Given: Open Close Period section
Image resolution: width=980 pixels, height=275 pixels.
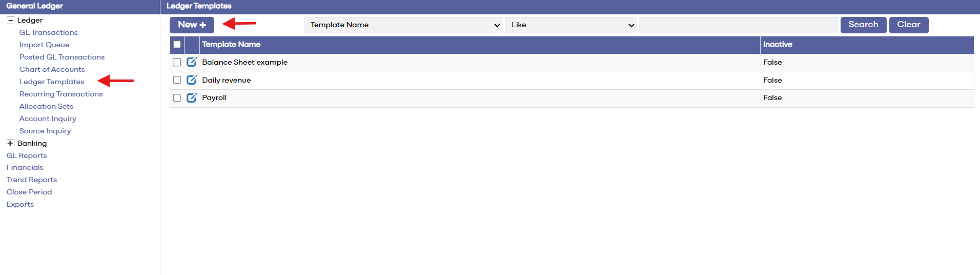Looking at the screenshot, I should [x=29, y=192].
